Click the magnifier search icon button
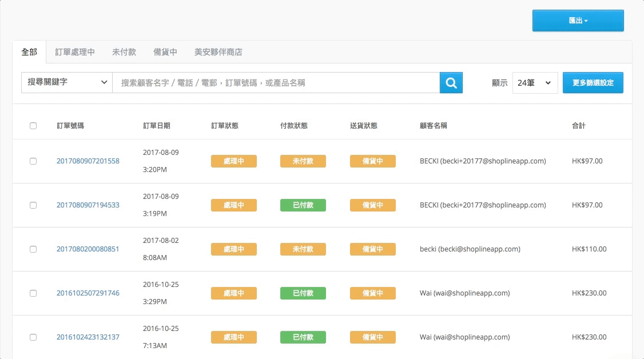The height and width of the screenshot is (359, 644). point(451,83)
